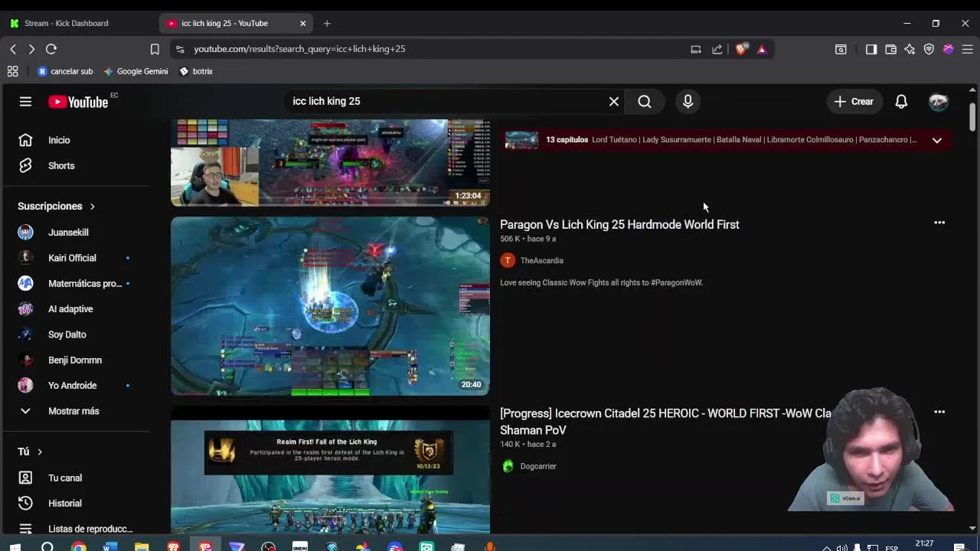Open Brave Wallet icon
This screenshot has width=980, height=551.
(890, 49)
